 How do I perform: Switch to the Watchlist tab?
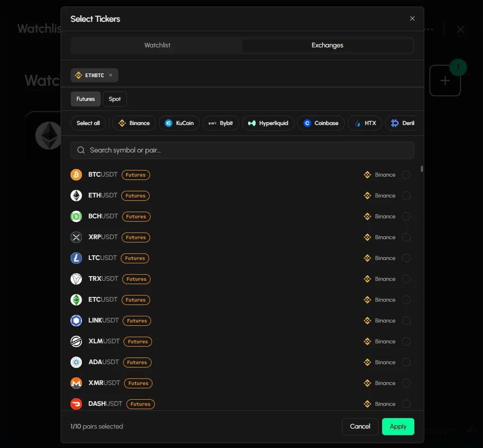157,45
